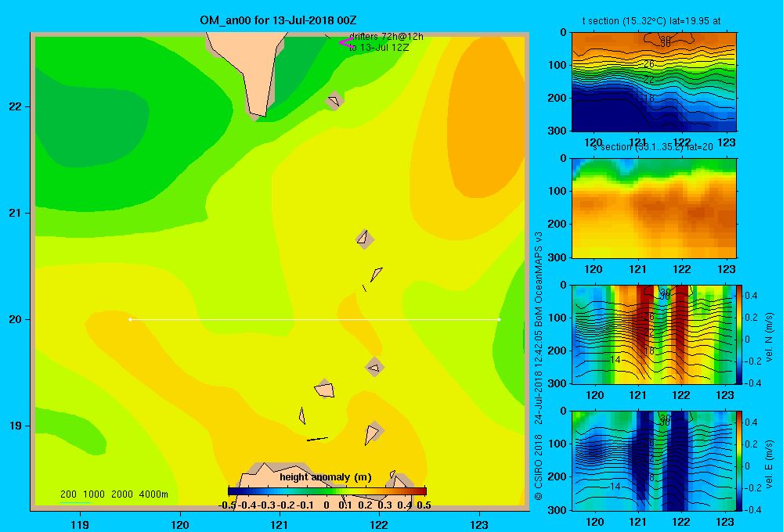Click the 'vel. E (m/s)' axis label
783x532 pixels.
coord(769,463)
